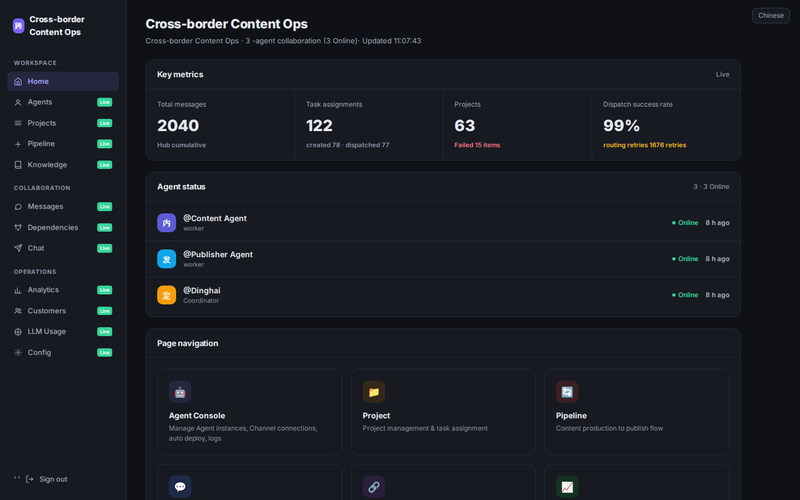Go to Projects in the sidebar

(63, 123)
